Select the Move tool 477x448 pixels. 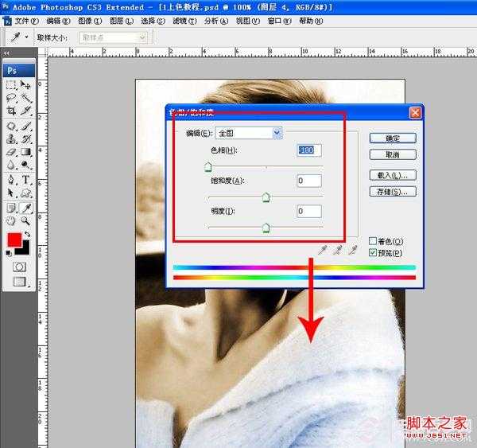click(x=26, y=84)
